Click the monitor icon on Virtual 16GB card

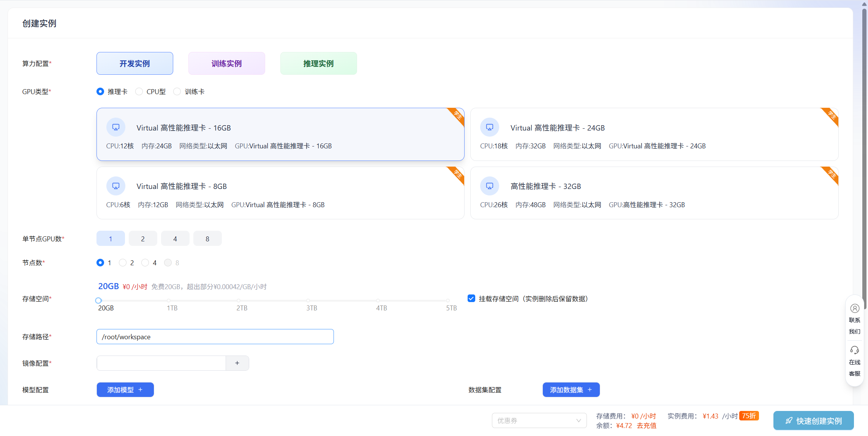(x=115, y=127)
